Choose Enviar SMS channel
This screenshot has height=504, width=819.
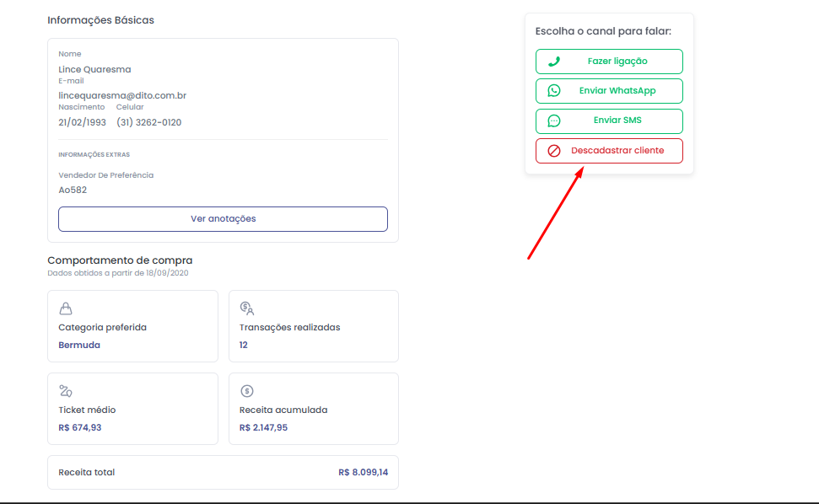point(609,121)
